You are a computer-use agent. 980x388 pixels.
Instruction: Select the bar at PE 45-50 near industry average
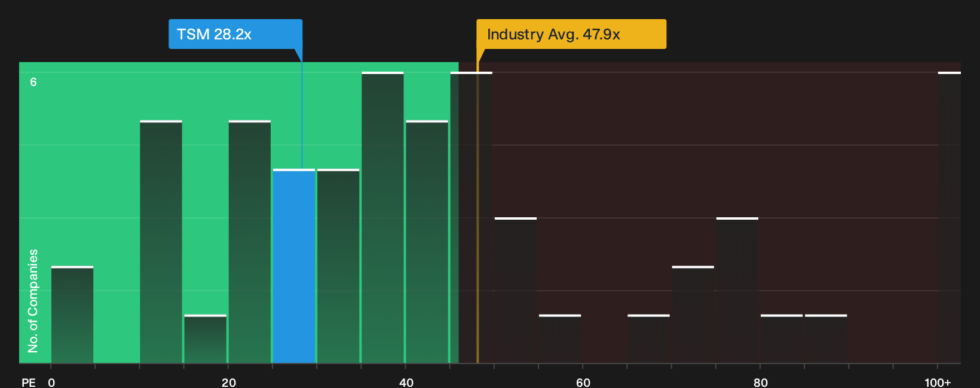pyautogui.click(x=471, y=217)
